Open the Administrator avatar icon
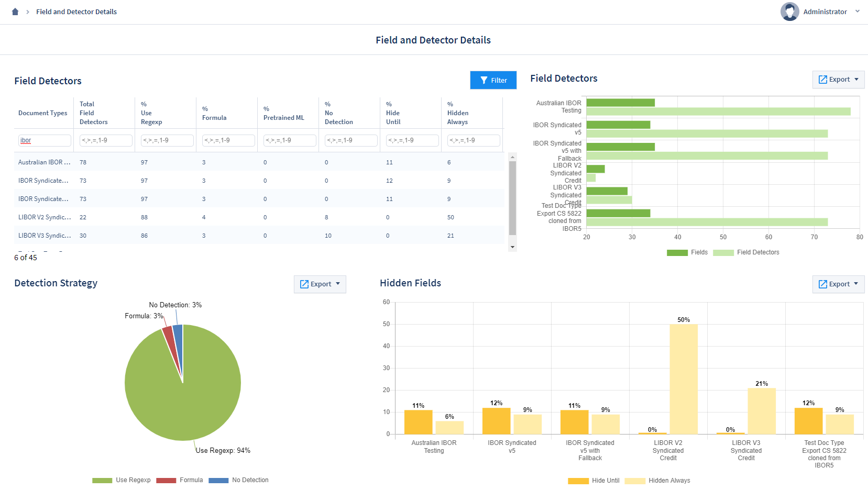 (x=789, y=12)
